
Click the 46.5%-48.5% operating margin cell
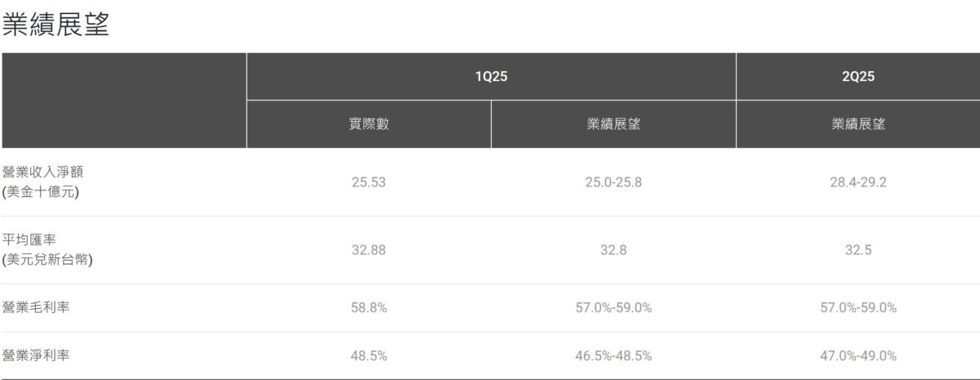click(613, 356)
